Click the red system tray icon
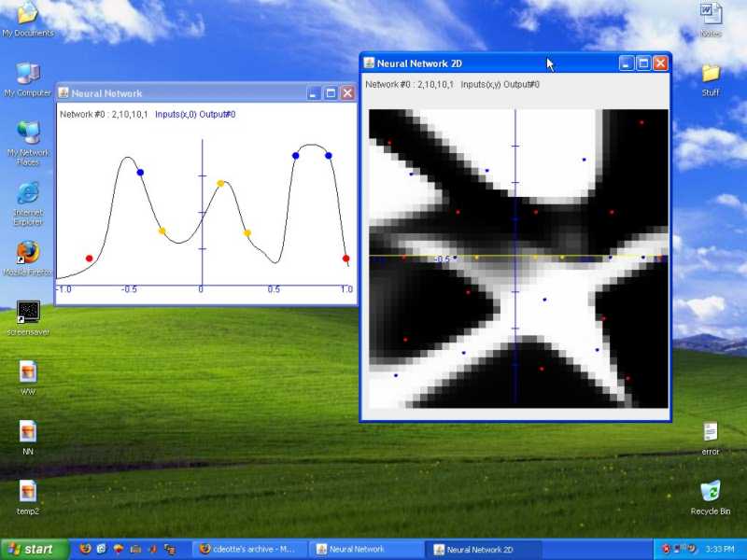Image resolution: width=747 pixels, height=560 pixels. (666, 549)
